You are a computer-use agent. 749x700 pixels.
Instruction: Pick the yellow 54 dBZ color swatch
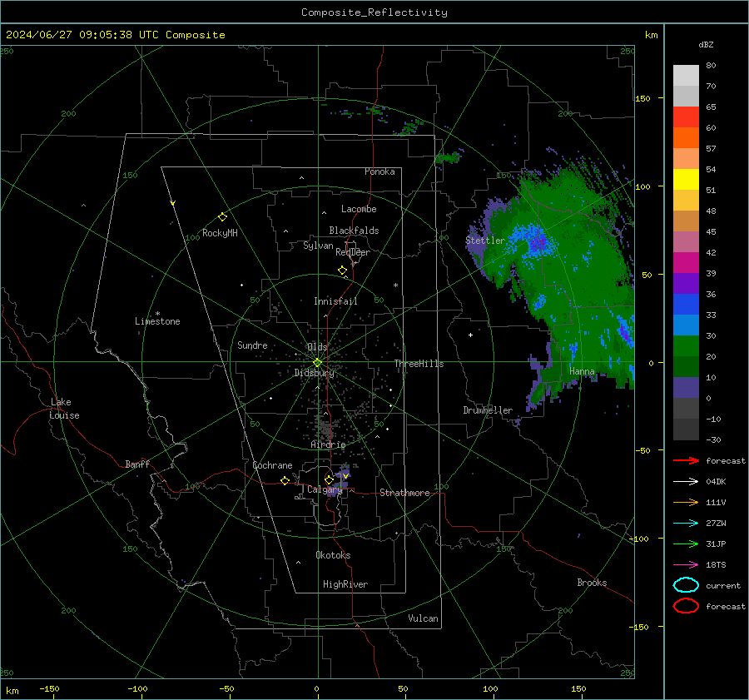[686, 179]
